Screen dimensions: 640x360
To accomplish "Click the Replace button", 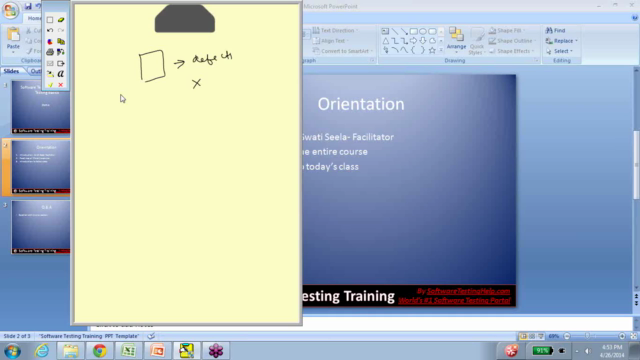I will coord(562,41).
